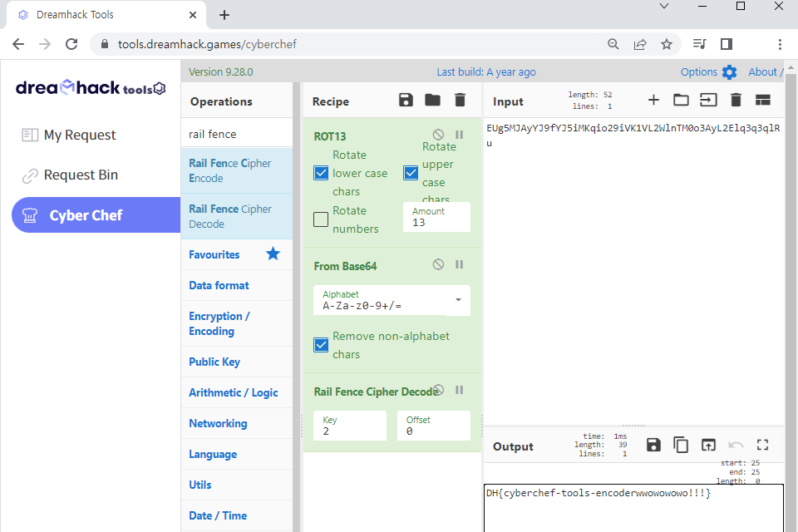Expand the Date / Time category
Screen dimensions: 798x532
click(237, 515)
